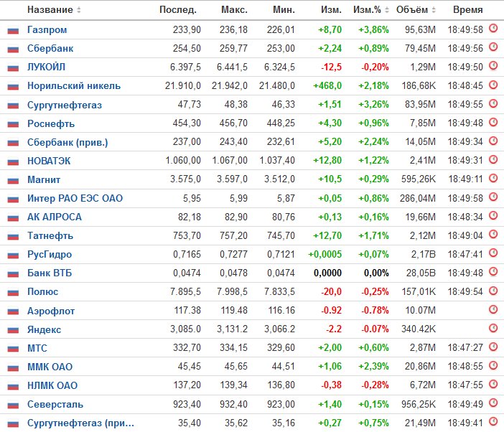Image resolution: width=504 pixels, height=432 pixels.
Task: Click the clock icon in Северсталь row
Action: click(x=493, y=403)
